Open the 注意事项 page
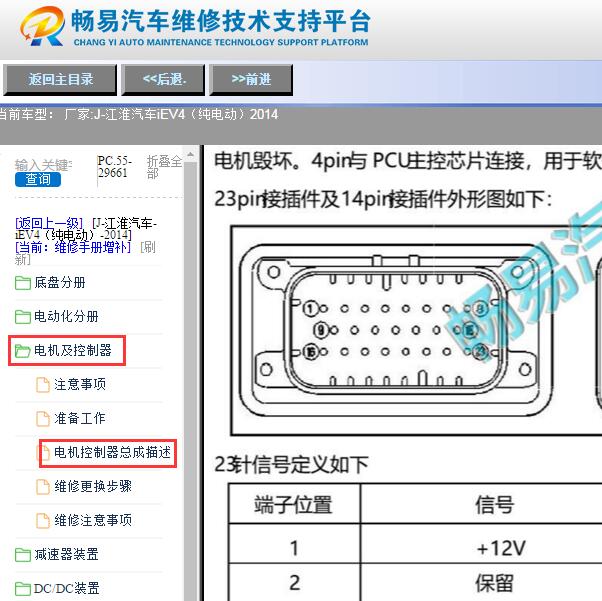This screenshot has height=601, width=602. pyautogui.click(x=80, y=384)
